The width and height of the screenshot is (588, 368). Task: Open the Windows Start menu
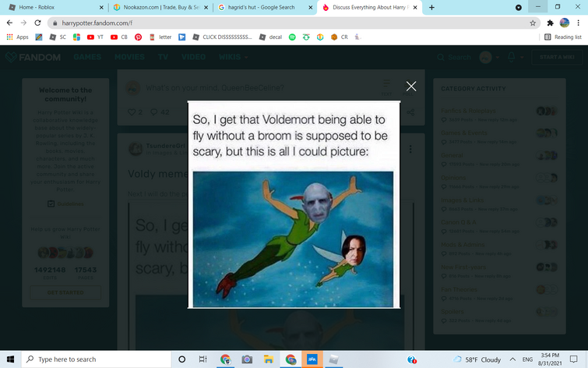(x=10, y=359)
